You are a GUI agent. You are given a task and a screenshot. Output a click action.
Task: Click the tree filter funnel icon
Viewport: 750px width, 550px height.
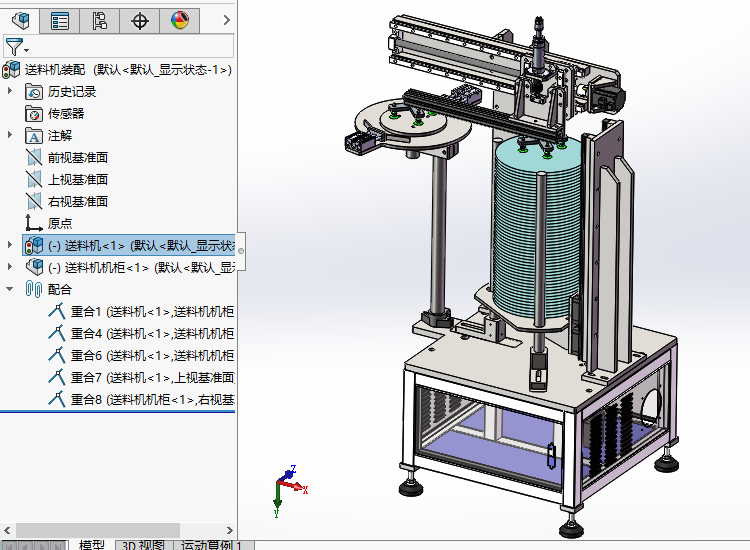[13, 47]
